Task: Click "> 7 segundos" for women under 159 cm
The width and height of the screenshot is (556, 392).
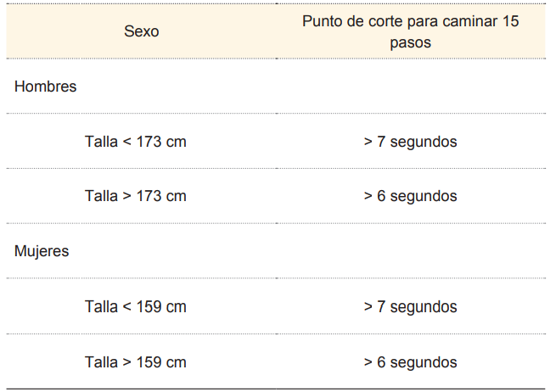Action: [x=410, y=306]
